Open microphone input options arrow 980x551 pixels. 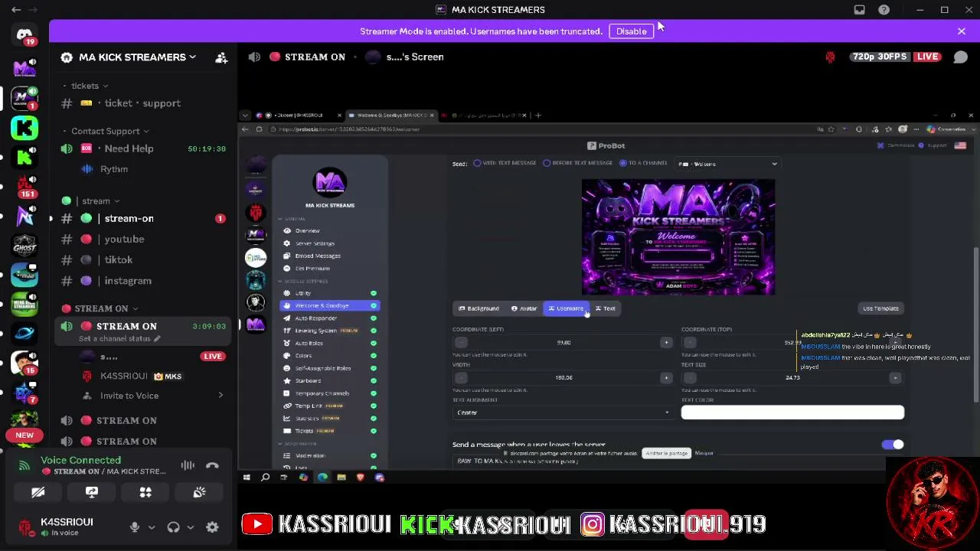[152, 527]
